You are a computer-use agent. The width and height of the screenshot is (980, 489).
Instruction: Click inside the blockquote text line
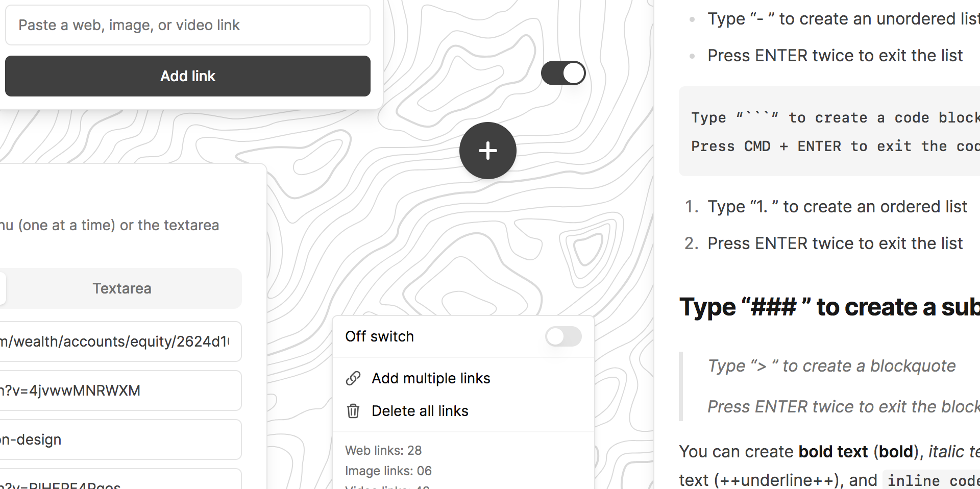pos(831,366)
